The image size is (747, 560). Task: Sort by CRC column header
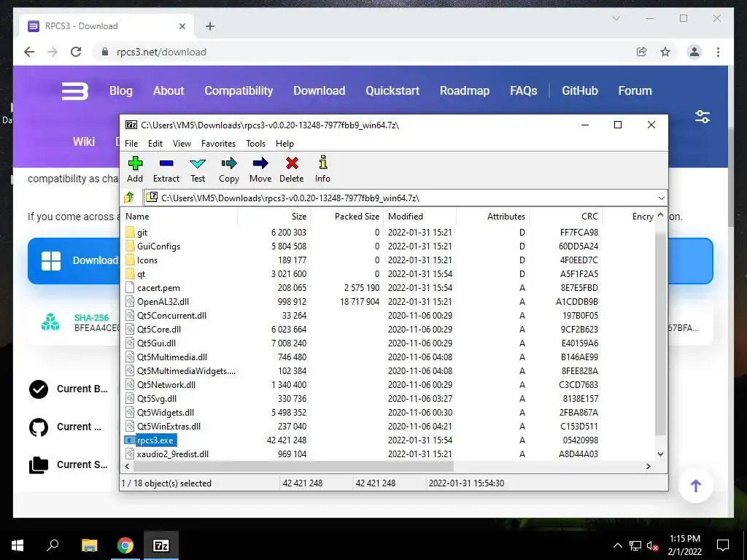[x=565, y=216]
